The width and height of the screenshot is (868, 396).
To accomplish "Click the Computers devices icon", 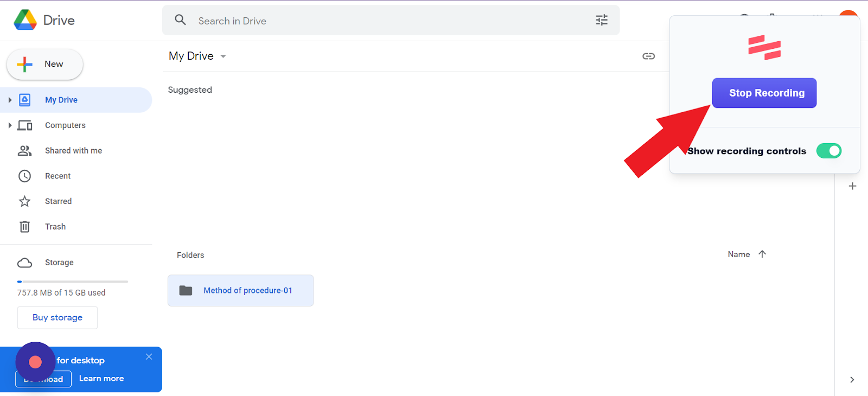I will tap(25, 125).
